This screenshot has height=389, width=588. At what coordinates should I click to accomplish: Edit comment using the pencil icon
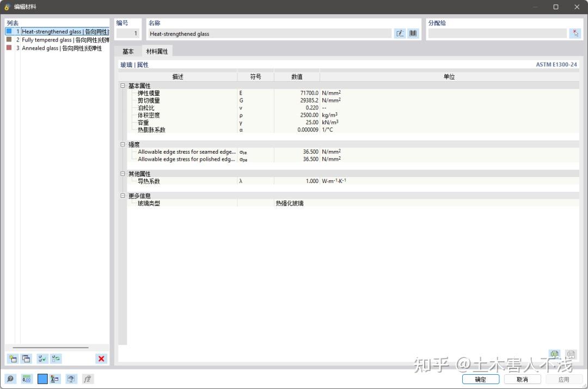click(400, 33)
